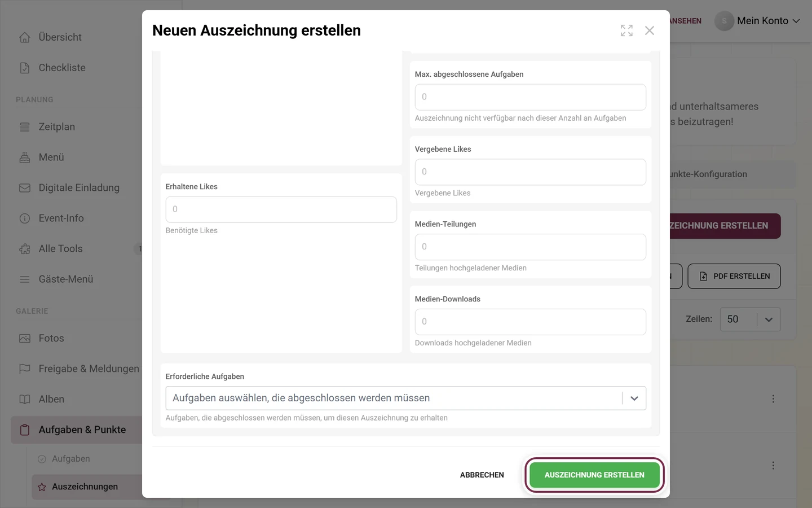This screenshot has width=812, height=508.
Task: Expand the dialog to fullscreen
Action: pos(626,30)
